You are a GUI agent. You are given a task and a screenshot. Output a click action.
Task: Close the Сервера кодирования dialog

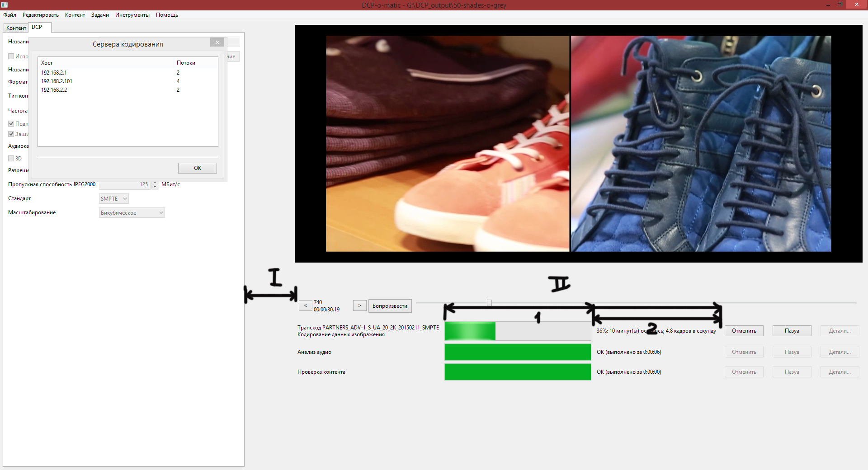pos(217,42)
